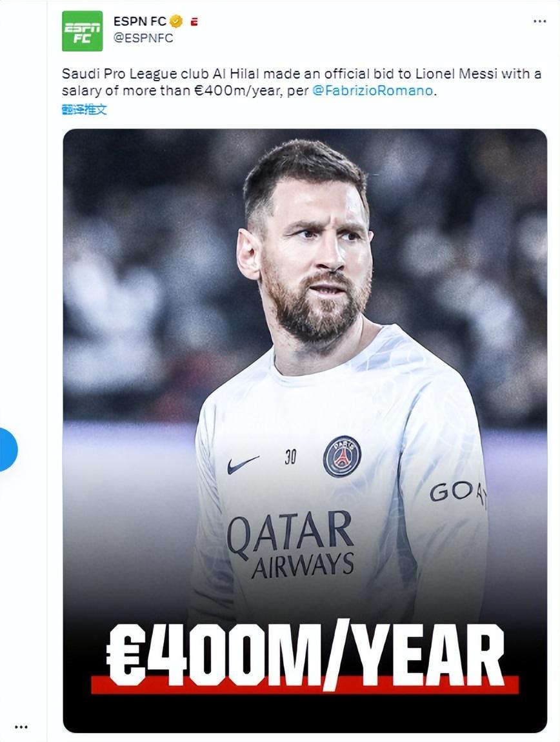560x742 pixels.
Task: Click the red underline beneath €400M/YEAR
Action: tap(305, 685)
